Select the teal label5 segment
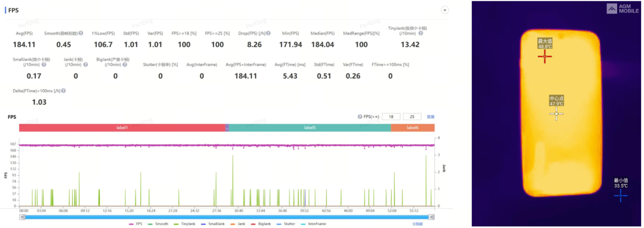The width and height of the screenshot is (644, 228). (310, 127)
